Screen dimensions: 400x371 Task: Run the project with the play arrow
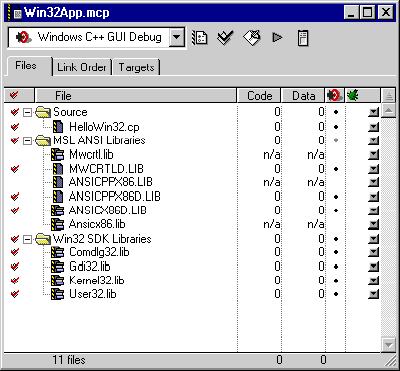[x=277, y=37]
